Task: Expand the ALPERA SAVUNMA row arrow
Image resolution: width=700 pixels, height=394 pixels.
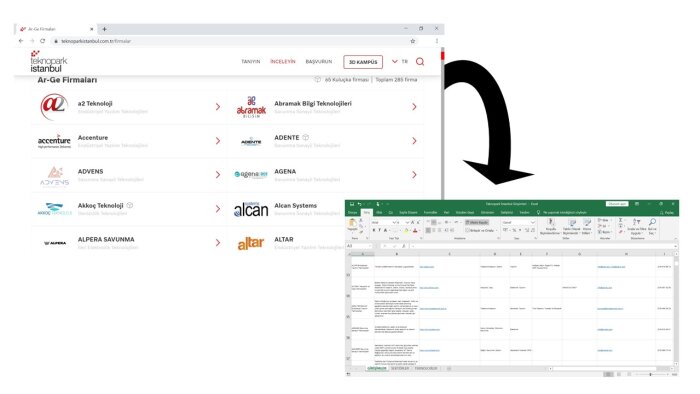Action: pyautogui.click(x=218, y=243)
